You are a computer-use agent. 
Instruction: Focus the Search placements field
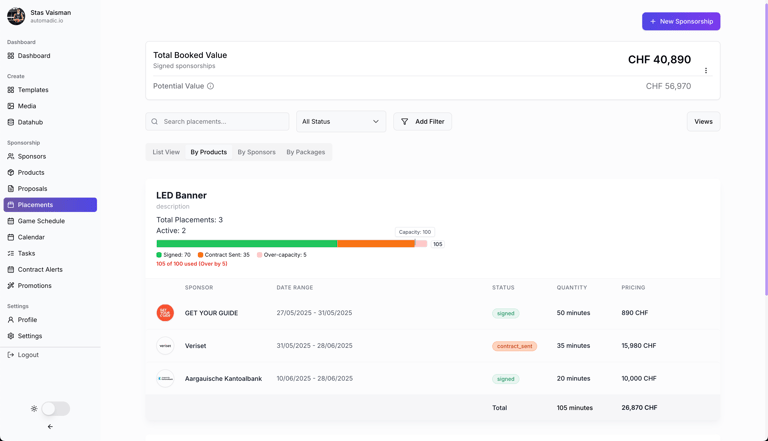217,122
